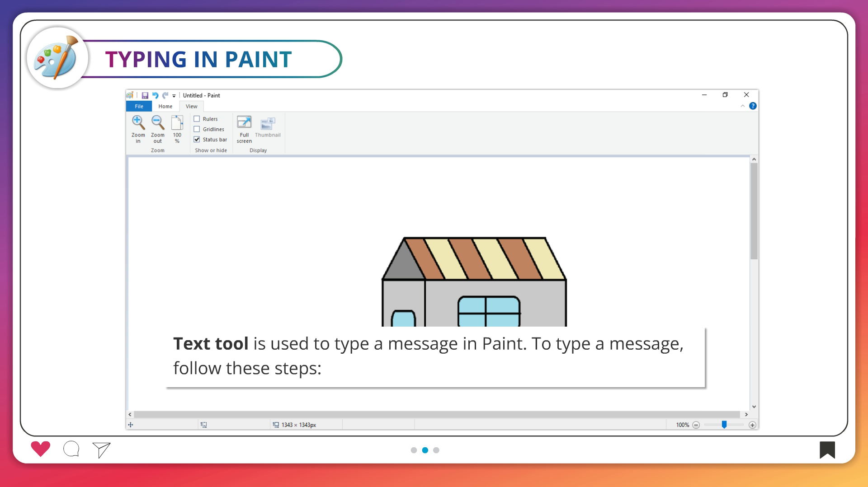Click the Undo arrow in title bar
The height and width of the screenshot is (487, 868).
pos(155,95)
